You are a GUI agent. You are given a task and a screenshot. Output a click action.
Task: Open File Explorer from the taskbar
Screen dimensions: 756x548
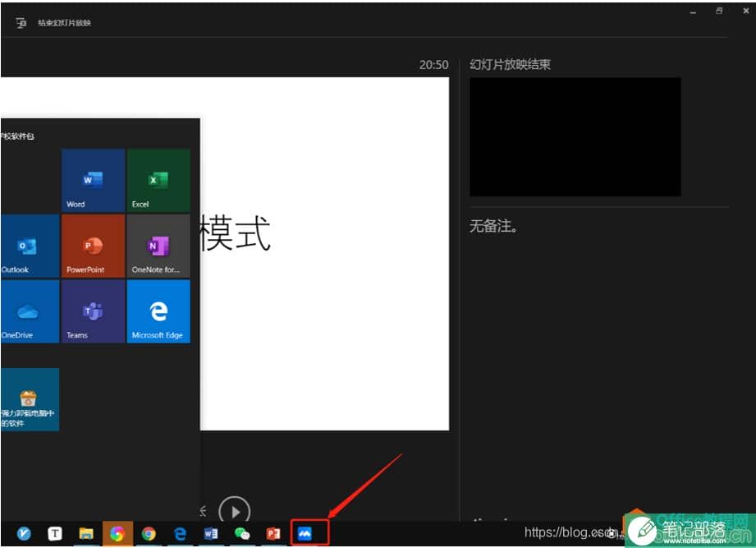point(86,533)
